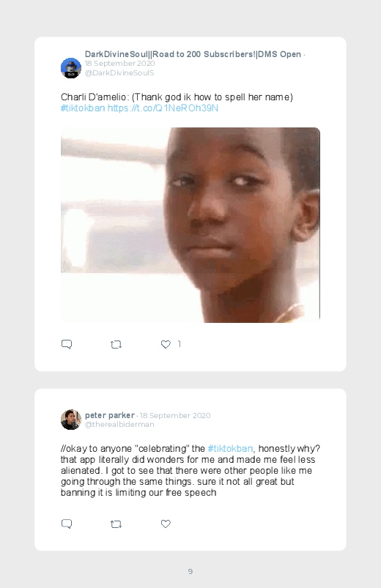Like the Charli D'amelio tweet
Screen dimensions: 381x588
[x=166, y=344]
